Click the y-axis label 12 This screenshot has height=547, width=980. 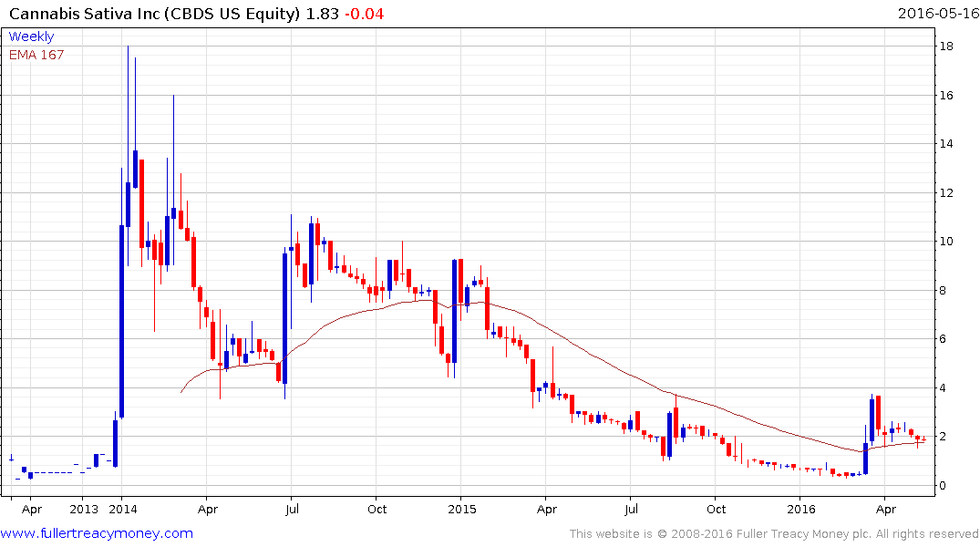coord(946,192)
